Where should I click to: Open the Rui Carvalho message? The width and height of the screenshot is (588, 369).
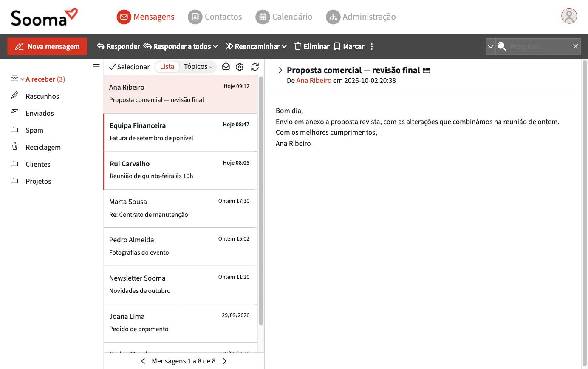tap(180, 170)
